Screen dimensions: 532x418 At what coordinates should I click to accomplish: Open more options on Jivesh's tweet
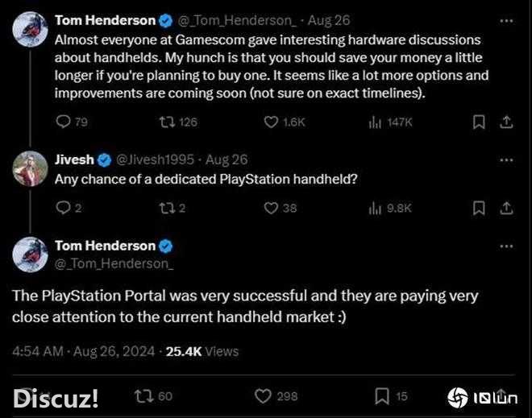pos(506,160)
